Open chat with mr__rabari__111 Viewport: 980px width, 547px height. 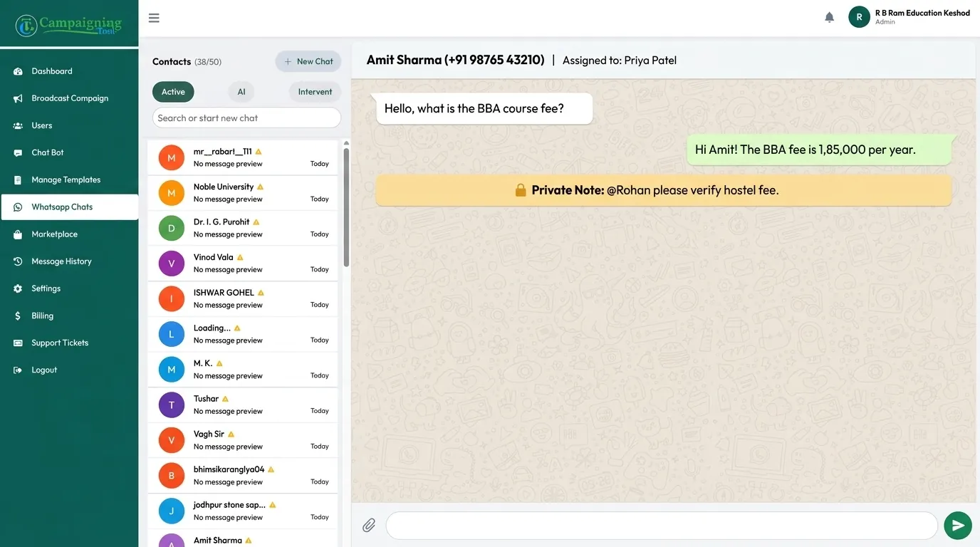coord(242,157)
